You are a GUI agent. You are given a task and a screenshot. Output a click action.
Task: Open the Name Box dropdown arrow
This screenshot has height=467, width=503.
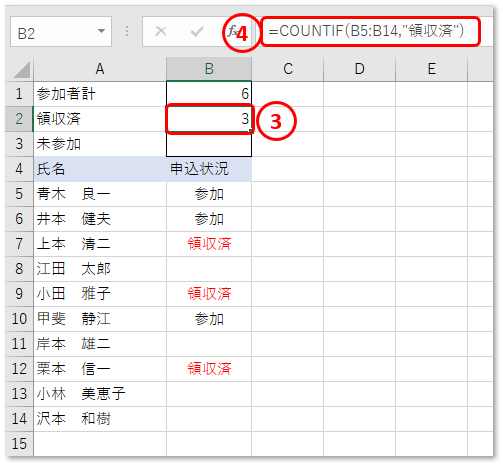pos(101,31)
